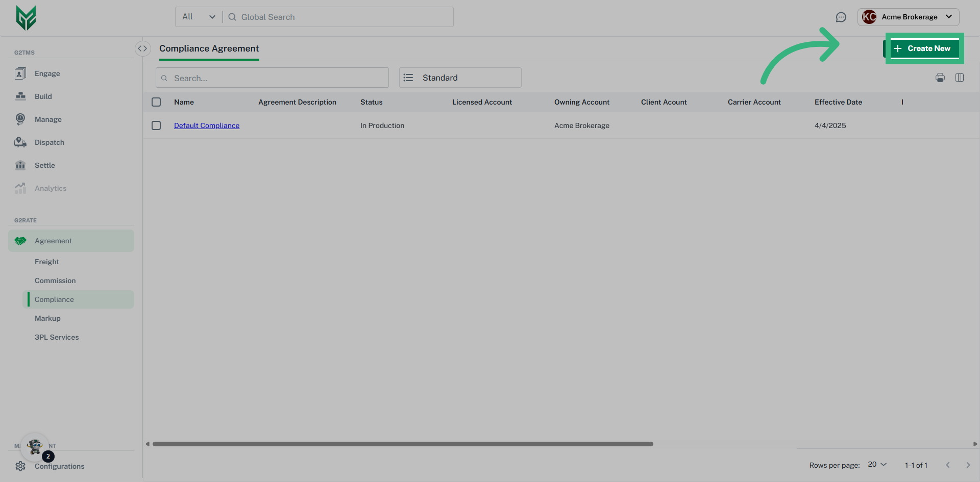This screenshot has height=482, width=980.
Task: Select Freight under Agreement menu
Action: click(47, 262)
